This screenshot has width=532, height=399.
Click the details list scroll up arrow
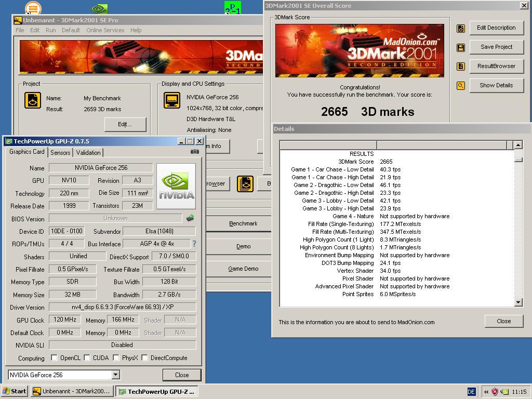point(518,145)
